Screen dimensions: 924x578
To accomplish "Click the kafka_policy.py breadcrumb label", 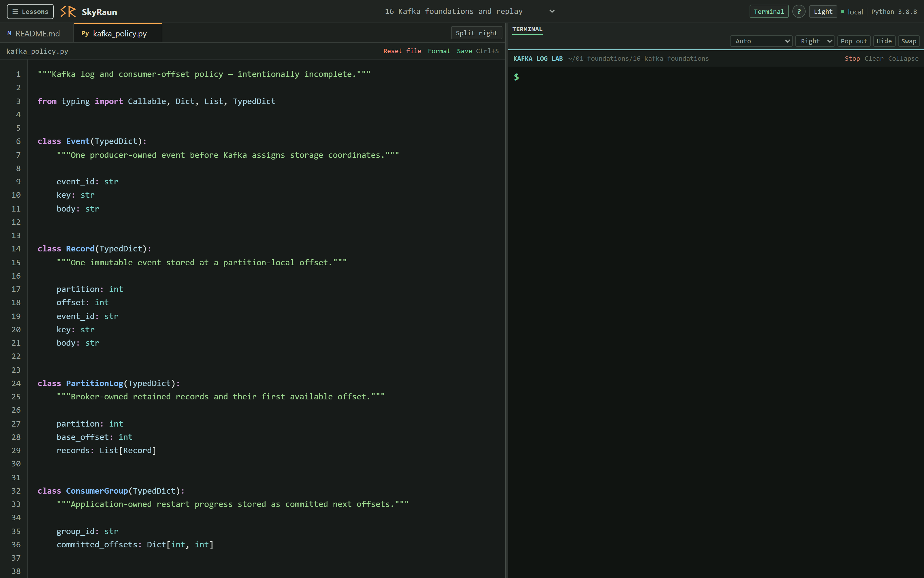I will [x=37, y=51].
